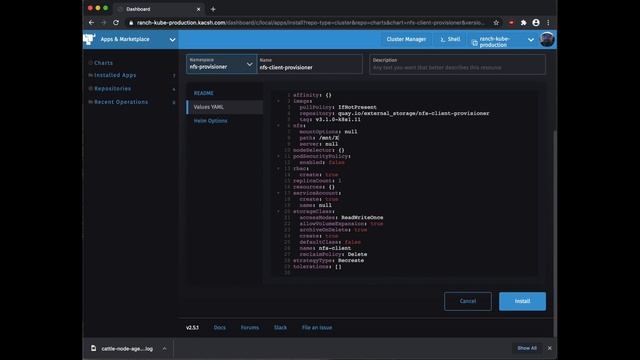Screen dimensions: 640x360
Task: Click the Name field nfs-client-provisioner
Action: coord(310,64)
